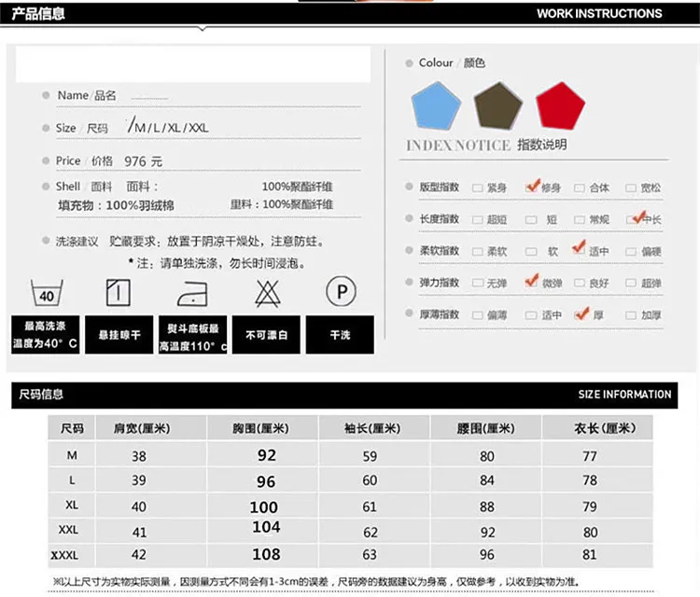Select the brown pentagon colour swatch
Viewport: 700px width, 597px height.
[x=498, y=106]
